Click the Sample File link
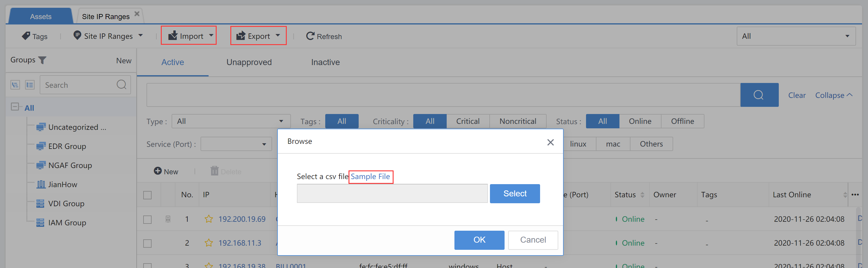The width and height of the screenshot is (868, 268). point(370,177)
